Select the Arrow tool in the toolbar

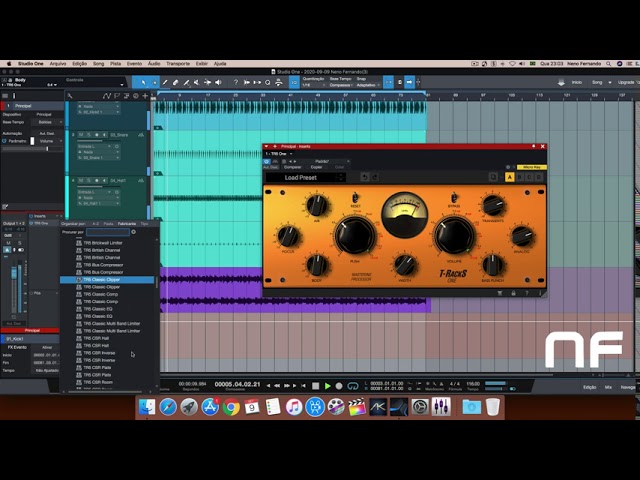tap(143, 82)
